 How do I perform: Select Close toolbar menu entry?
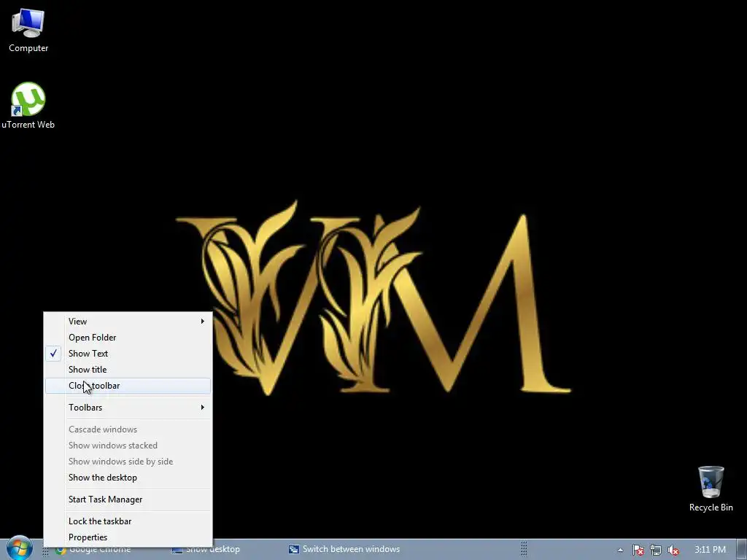click(x=128, y=386)
